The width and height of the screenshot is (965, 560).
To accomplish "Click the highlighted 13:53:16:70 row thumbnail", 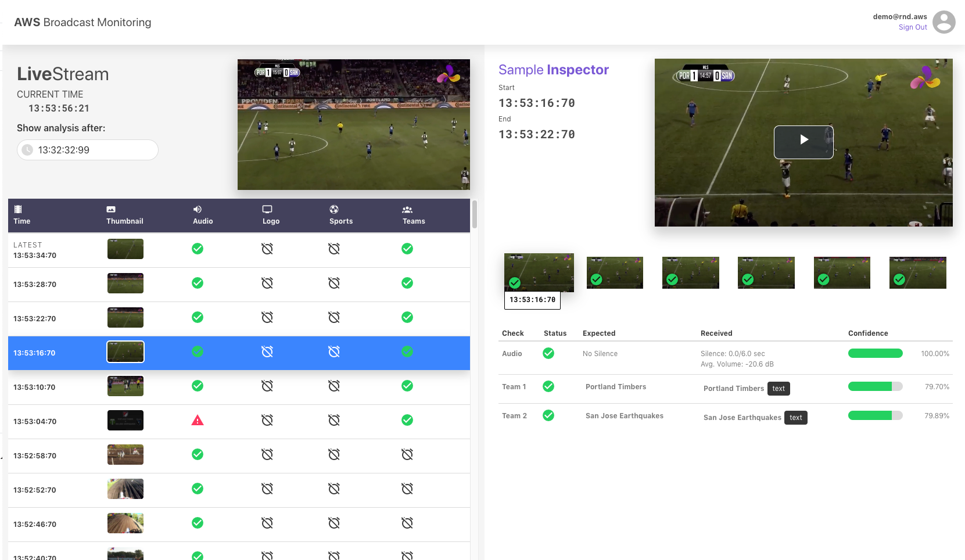I will [125, 352].
